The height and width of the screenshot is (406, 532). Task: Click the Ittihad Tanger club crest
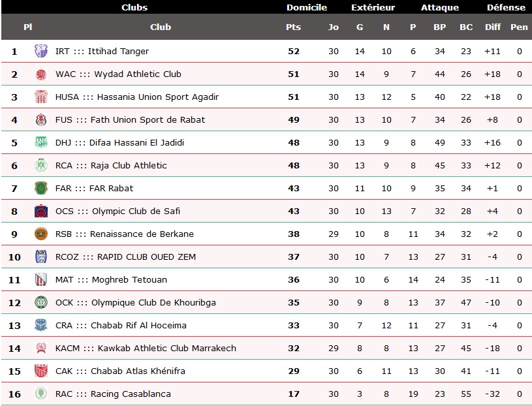pyautogui.click(x=41, y=51)
